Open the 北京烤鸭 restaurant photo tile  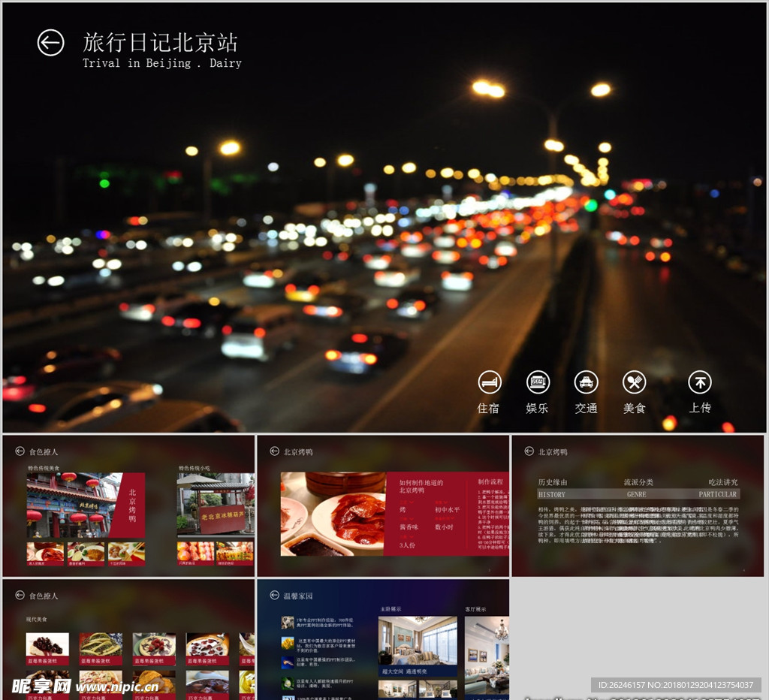coord(86,505)
